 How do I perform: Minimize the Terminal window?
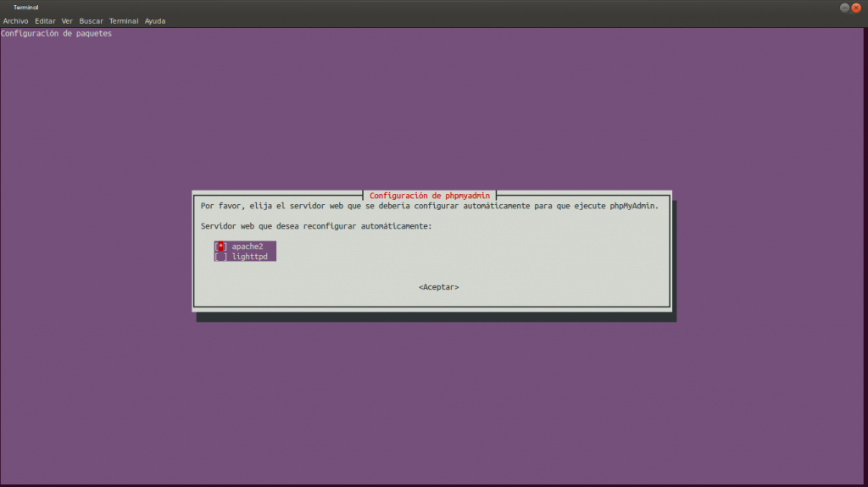click(x=844, y=8)
